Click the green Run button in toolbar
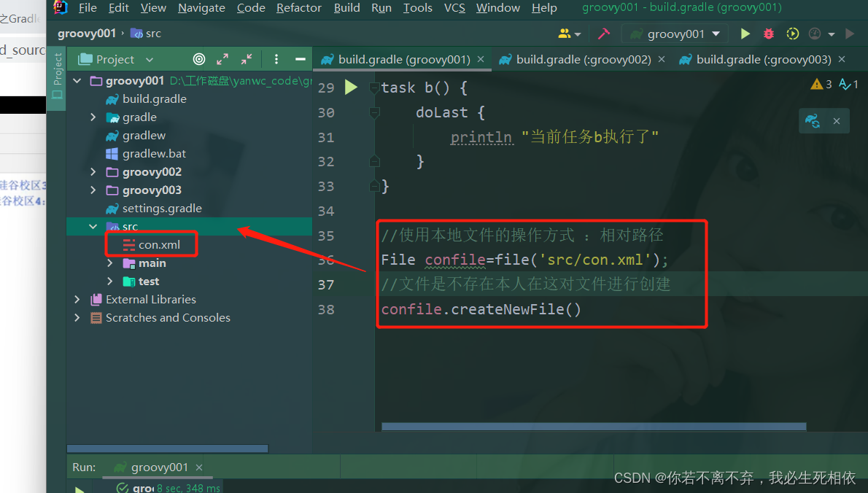 745,34
